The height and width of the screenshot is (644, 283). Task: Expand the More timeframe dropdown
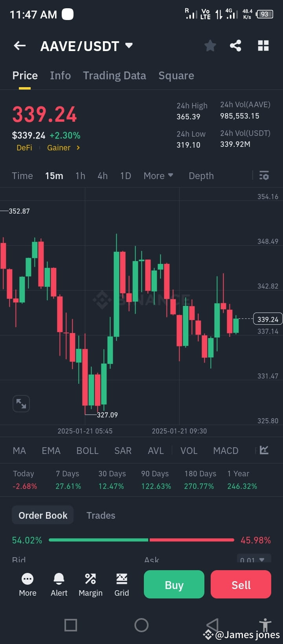[x=158, y=176]
